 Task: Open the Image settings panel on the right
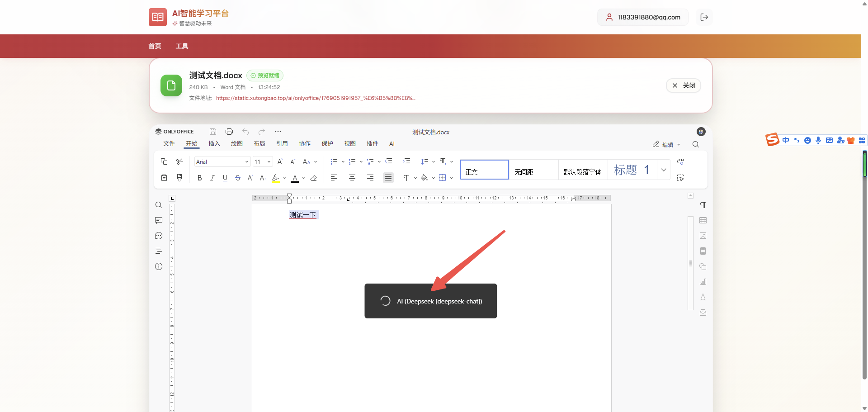point(703,236)
